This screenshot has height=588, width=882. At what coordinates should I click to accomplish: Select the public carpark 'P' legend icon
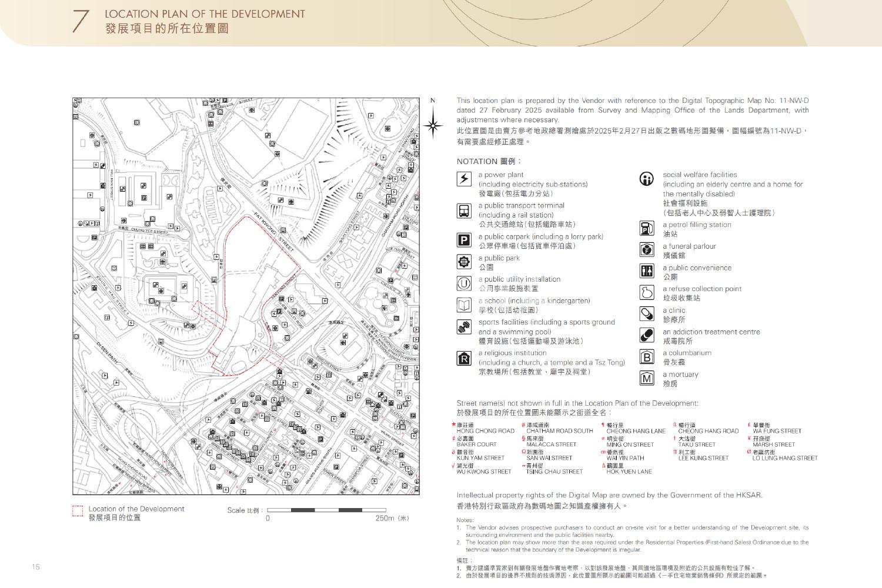pos(465,240)
